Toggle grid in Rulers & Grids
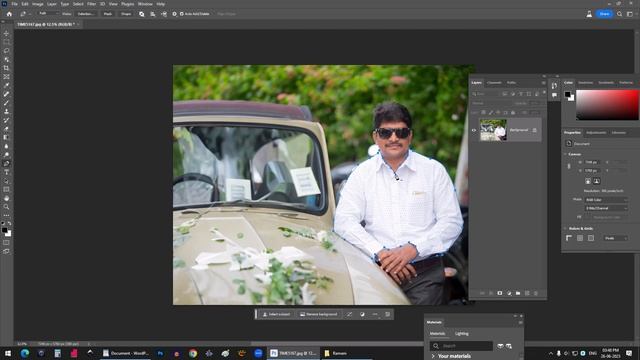 (580, 238)
